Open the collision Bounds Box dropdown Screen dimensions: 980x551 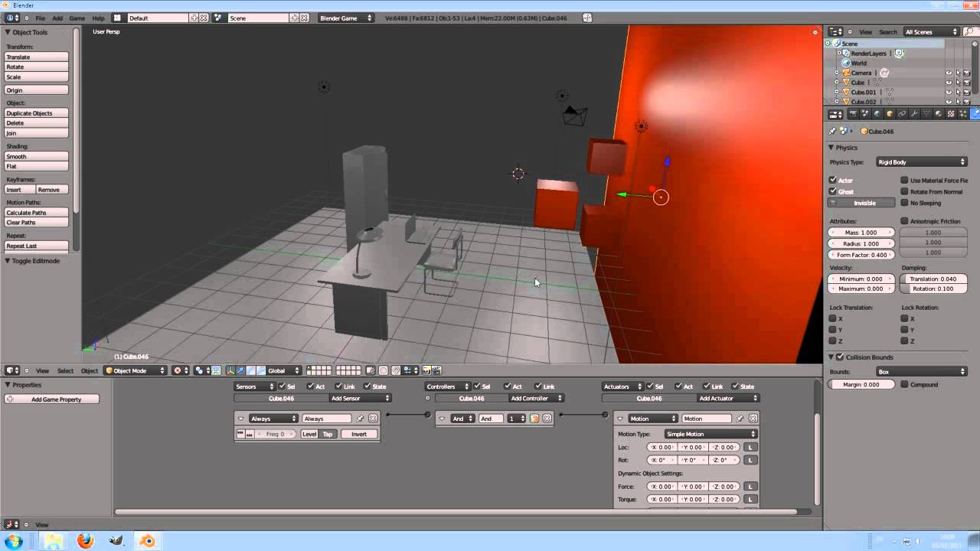pos(921,372)
